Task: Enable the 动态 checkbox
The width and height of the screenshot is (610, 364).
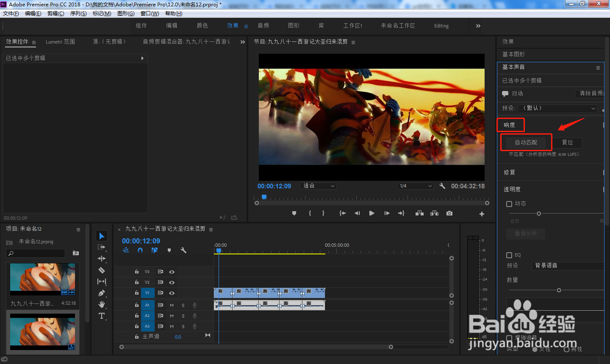Action: pyautogui.click(x=509, y=204)
